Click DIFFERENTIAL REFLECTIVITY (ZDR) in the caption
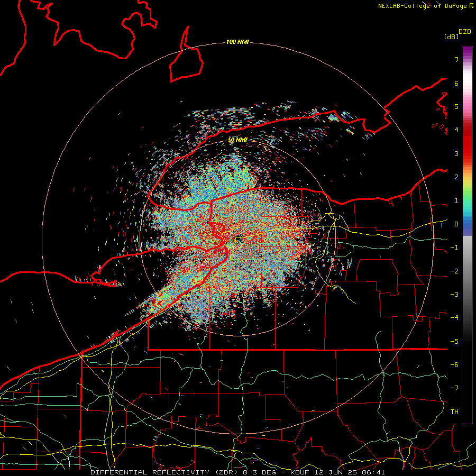 (165, 472)
